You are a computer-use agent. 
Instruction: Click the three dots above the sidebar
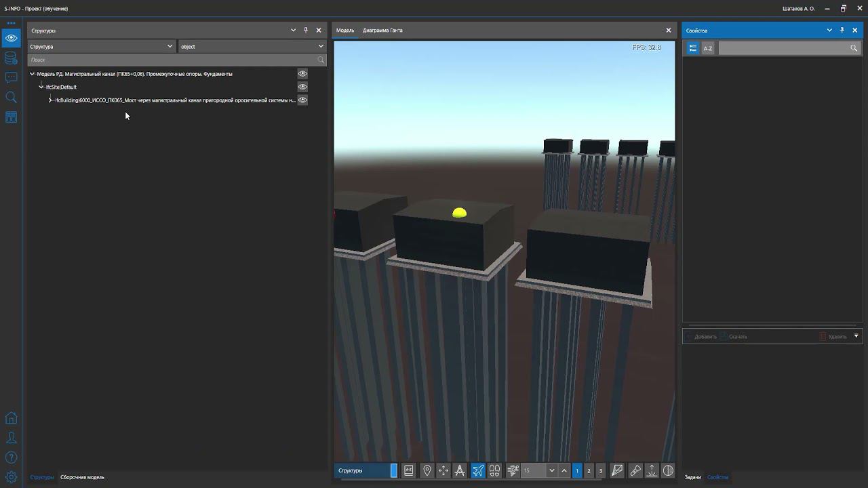tap(11, 23)
